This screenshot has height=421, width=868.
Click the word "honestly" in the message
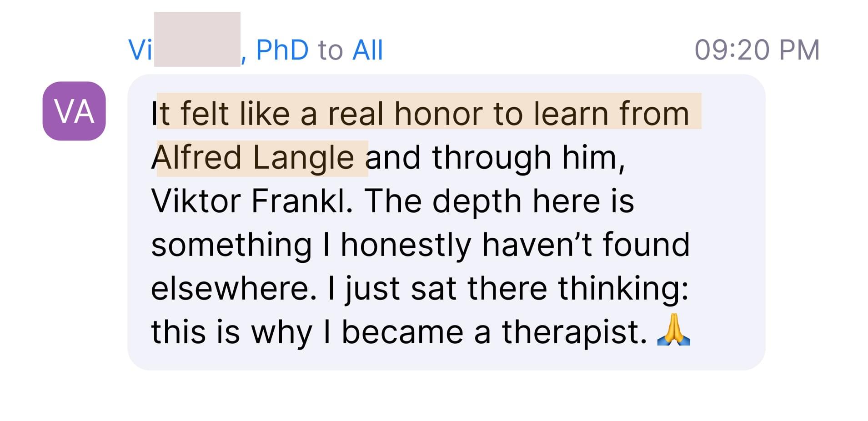(406, 245)
